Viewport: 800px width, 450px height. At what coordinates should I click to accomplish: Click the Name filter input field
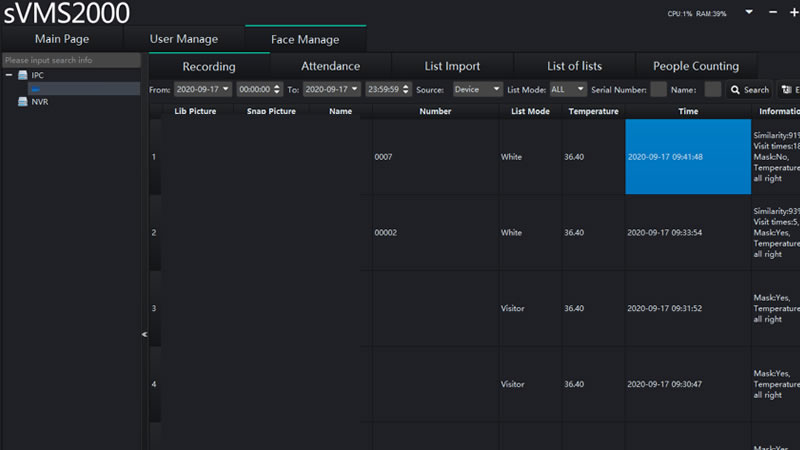(x=712, y=89)
